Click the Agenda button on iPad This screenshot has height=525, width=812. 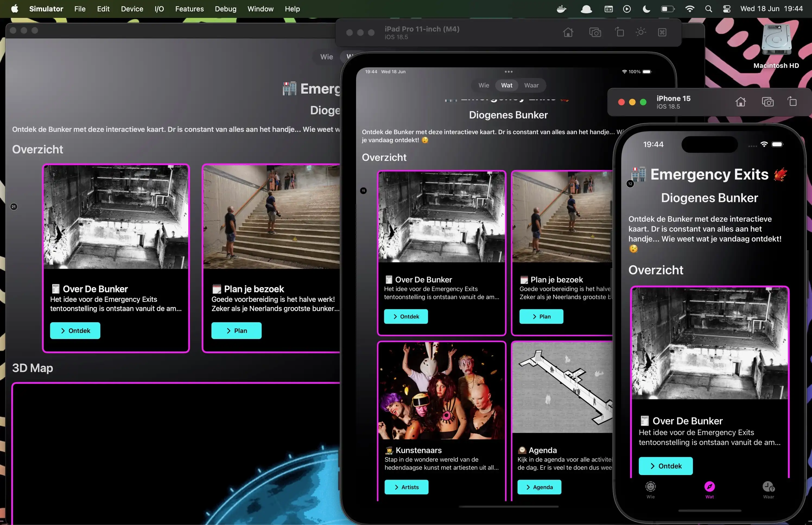(x=539, y=487)
